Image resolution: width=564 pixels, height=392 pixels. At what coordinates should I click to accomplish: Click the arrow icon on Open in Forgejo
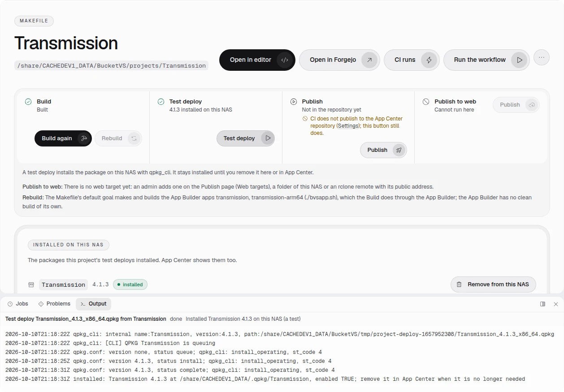click(369, 60)
